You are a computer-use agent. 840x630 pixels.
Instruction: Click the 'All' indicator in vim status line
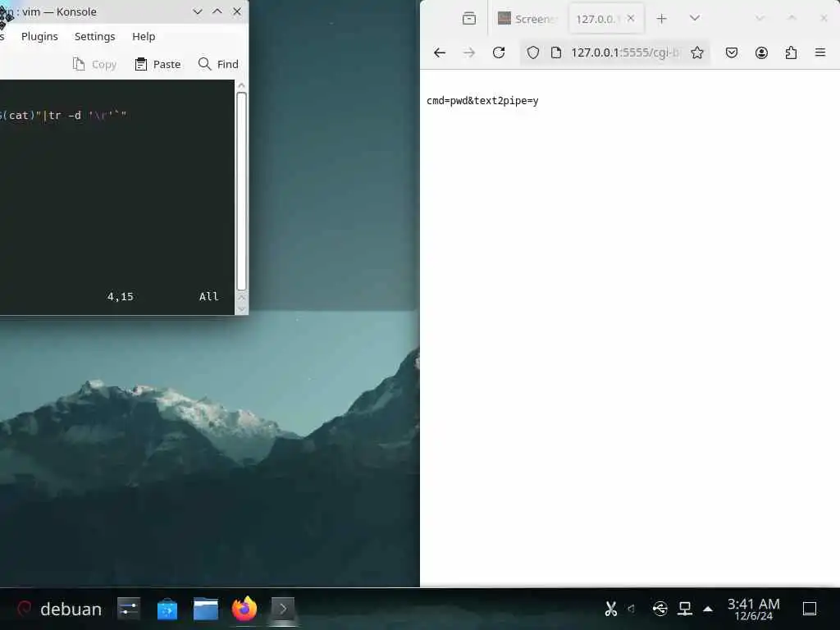click(209, 296)
